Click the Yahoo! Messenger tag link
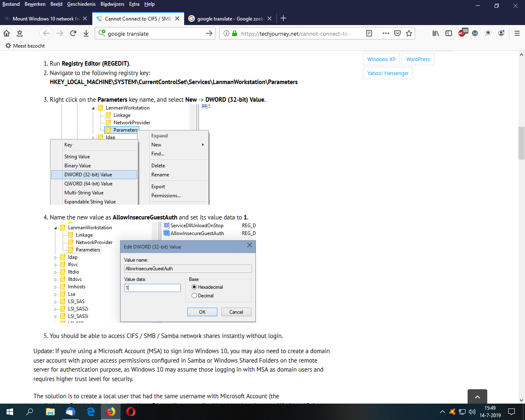Screen dimensions: 525x420 pyautogui.click(x=388, y=73)
